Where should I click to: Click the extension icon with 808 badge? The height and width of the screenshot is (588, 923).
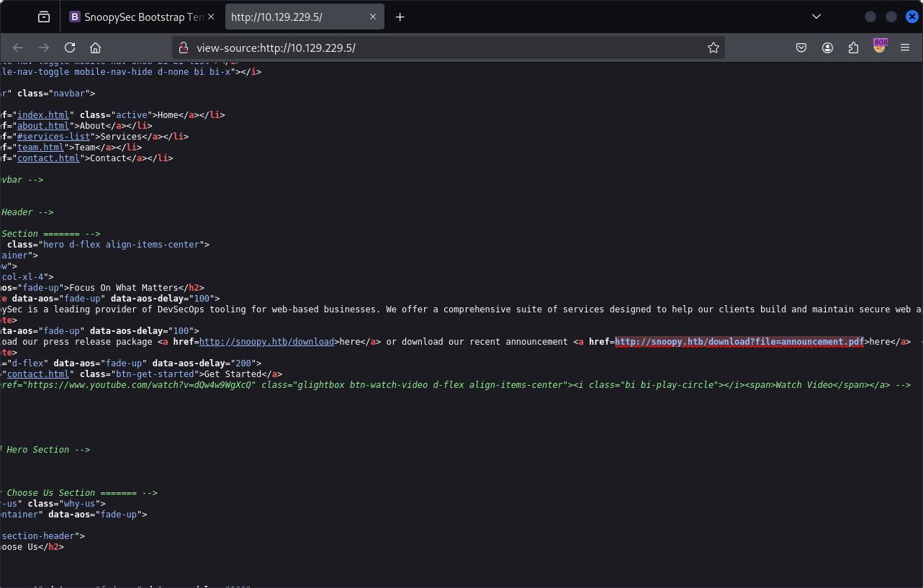coord(879,48)
